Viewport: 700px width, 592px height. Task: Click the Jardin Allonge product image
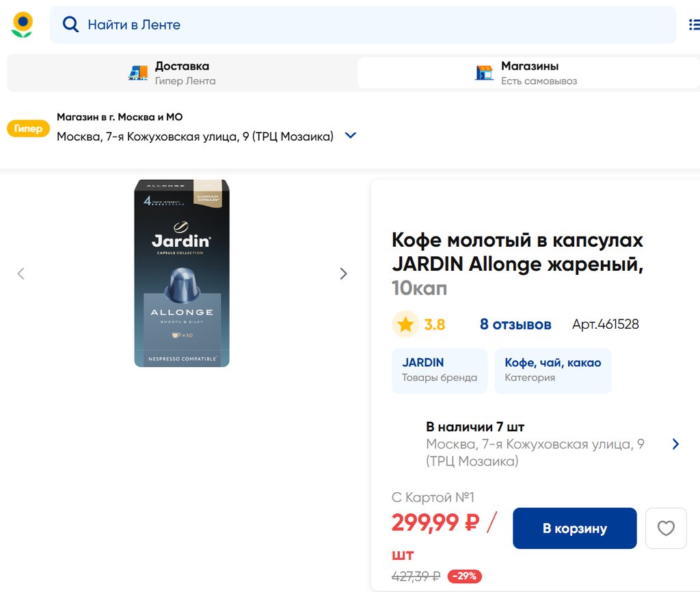pos(182,273)
